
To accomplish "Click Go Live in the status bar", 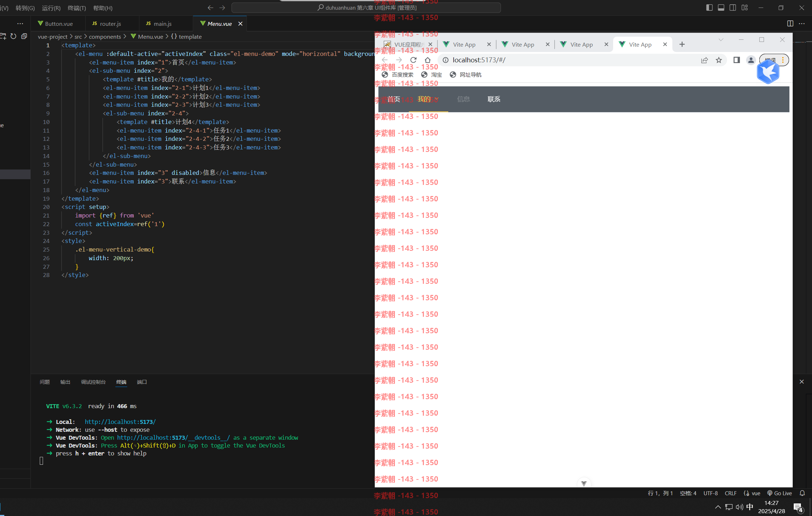I will coord(779,493).
